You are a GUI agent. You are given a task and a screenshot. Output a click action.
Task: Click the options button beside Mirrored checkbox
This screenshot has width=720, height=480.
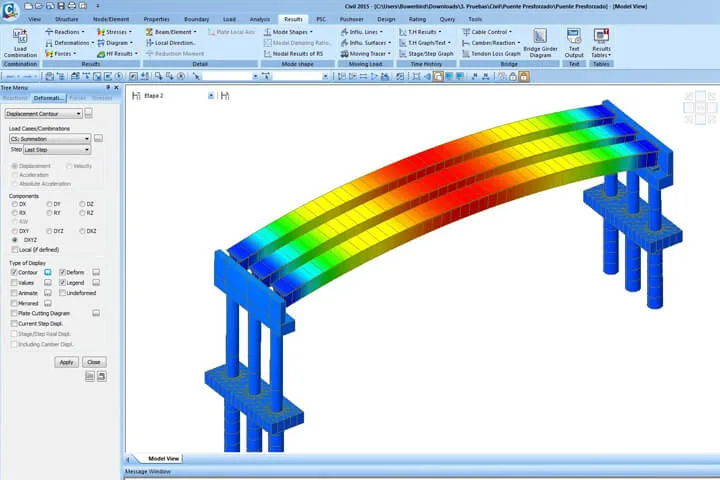[x=48, y=303]
